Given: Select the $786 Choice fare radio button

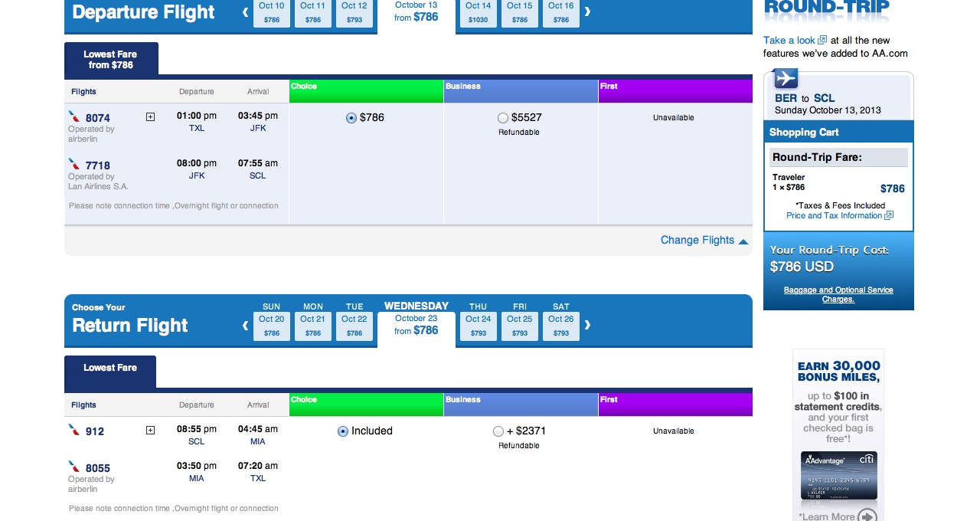Looking at the screenshot, I should (351, 118).
